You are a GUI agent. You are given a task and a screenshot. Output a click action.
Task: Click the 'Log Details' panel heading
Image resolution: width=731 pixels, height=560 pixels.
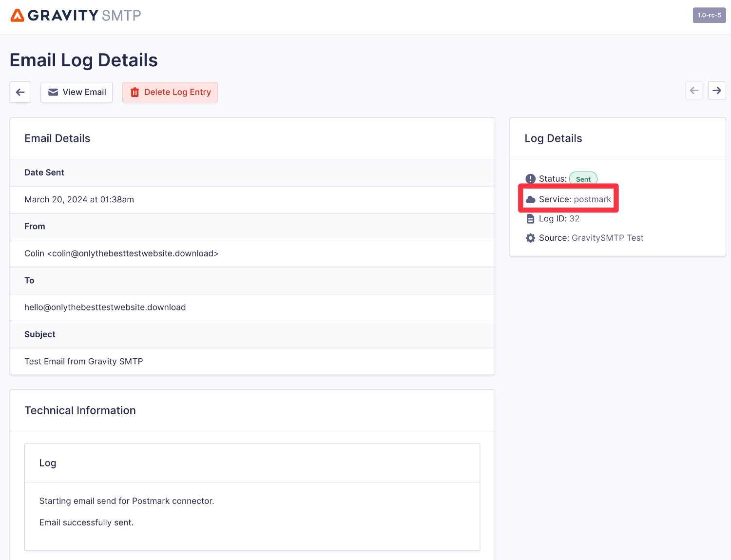click(x=553, y=138)
